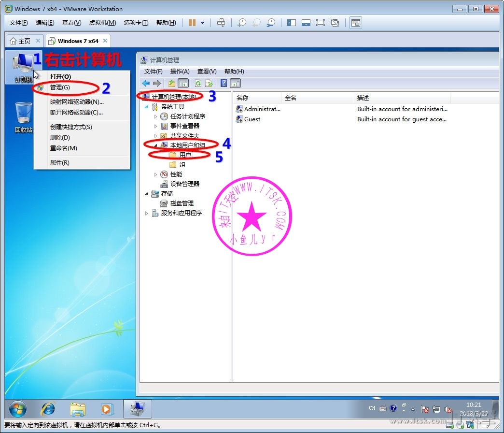This screenshot has width=504, height=433.
Task: Select the Administrator user account entry
Action: pyautogui.click(x=261, y=109)
